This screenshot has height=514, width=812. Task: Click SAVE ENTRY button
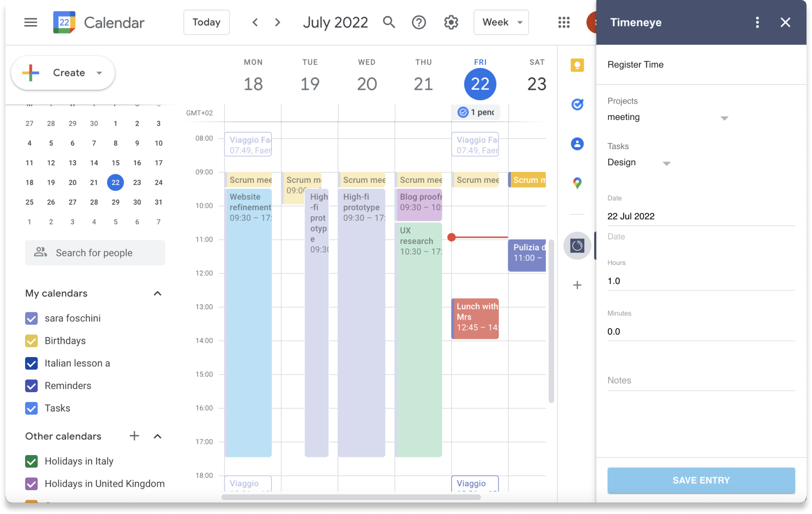tap(701, 480)
